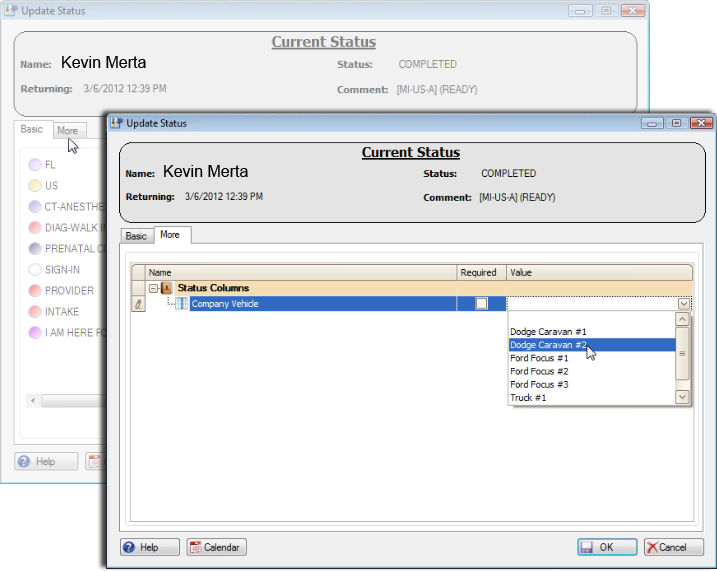Click the Status Columns group folder icon
717x571 pixels.
(x=167, y=288)
